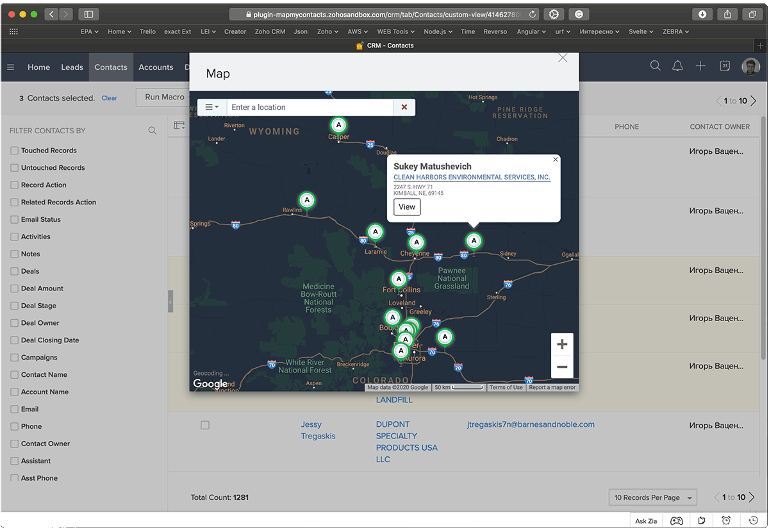View notifications via the bell icon
The height and width of the screenshot is (532, 769).
(x=677, y=66)
